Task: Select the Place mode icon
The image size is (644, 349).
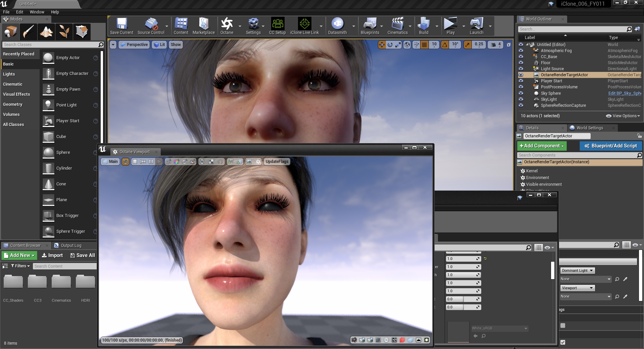Action: 10,32
